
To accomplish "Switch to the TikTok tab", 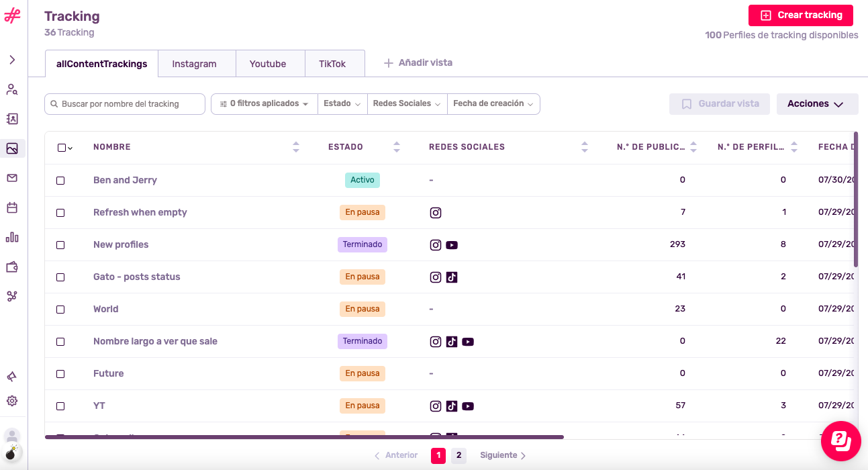I will click(x=332, y=64).
